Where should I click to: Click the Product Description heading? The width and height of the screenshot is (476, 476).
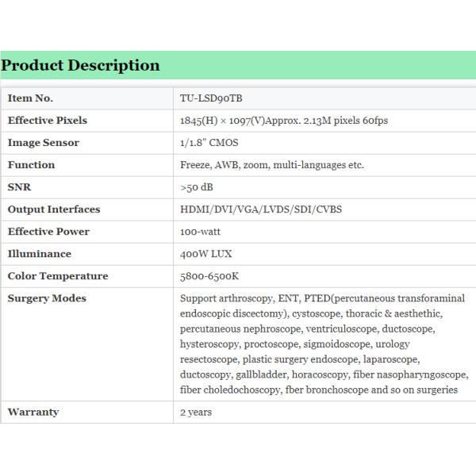80,66
